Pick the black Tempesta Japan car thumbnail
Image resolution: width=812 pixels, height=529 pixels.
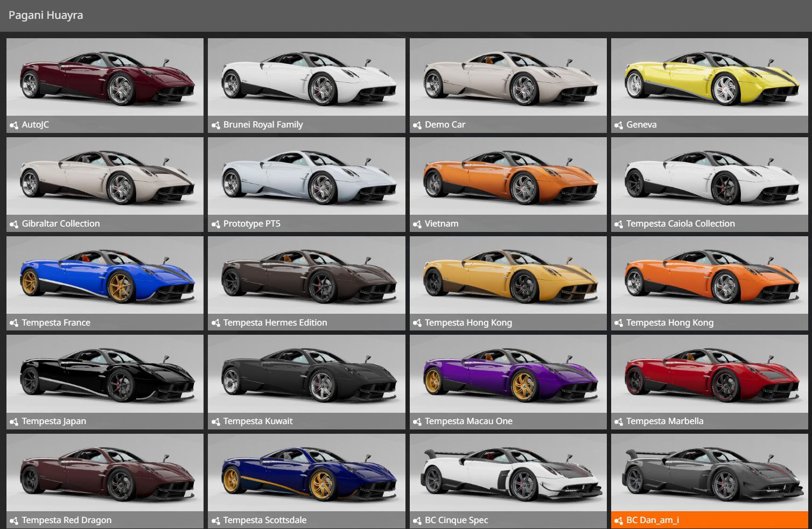105,374
